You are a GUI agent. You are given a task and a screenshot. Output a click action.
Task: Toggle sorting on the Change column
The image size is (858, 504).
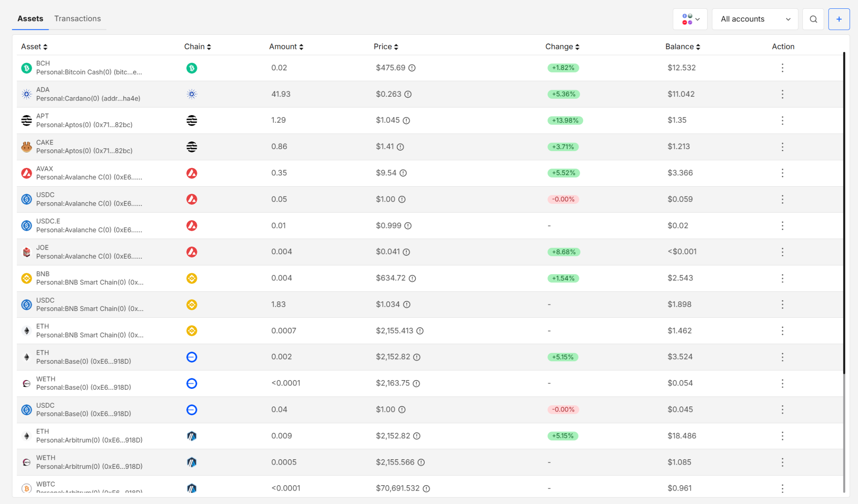[x=578, y=46]
